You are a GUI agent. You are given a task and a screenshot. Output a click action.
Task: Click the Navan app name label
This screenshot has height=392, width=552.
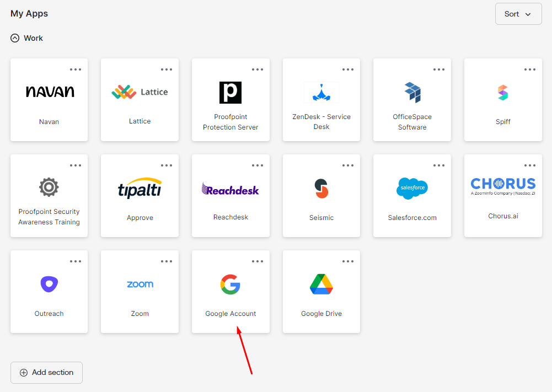pyautogui.click(x=49, y=122)
